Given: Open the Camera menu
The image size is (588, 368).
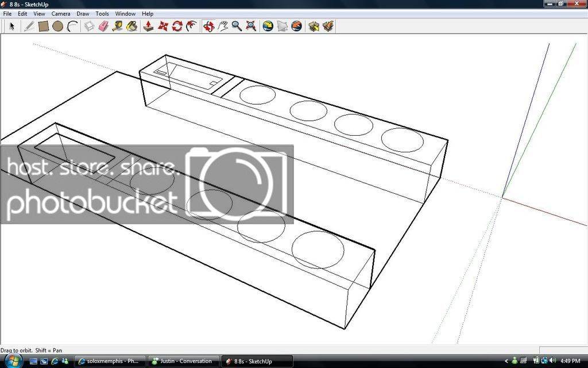Looking at the screenshot, I should click(x=61, y=14).
